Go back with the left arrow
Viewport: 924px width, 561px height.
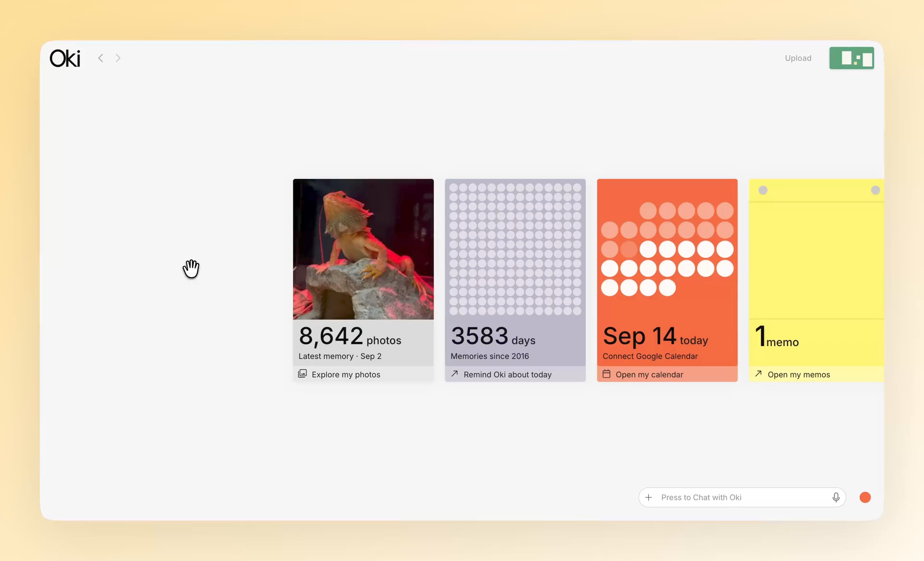pos(101,58)
